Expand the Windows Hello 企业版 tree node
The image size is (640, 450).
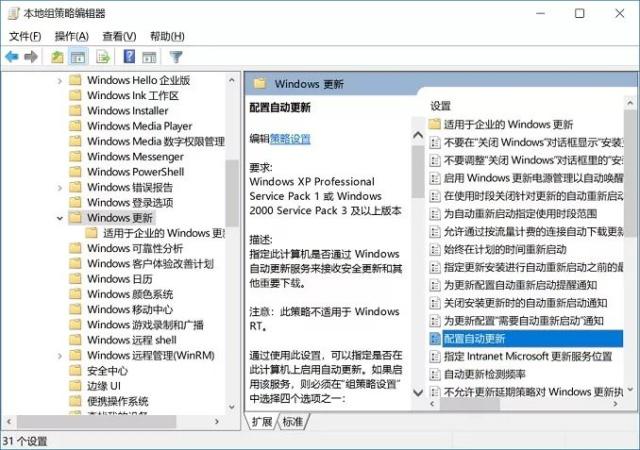point(60,80)
